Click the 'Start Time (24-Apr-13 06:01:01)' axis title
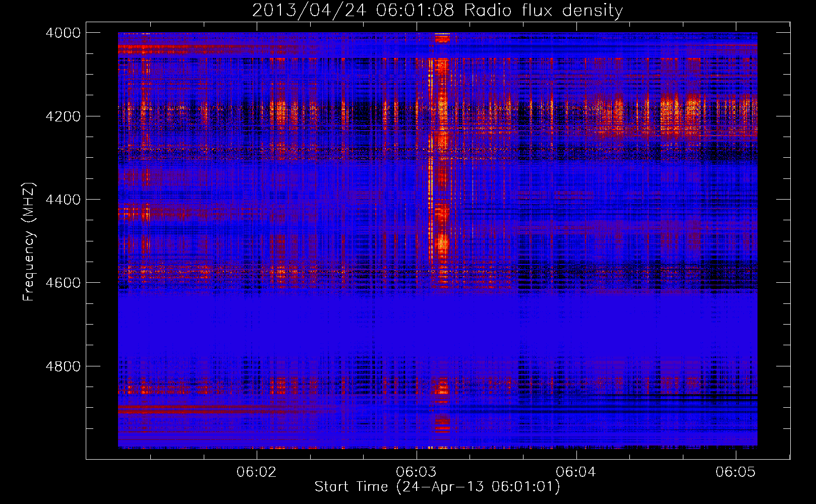Screen dimensions: 816x504 pos(437,487)
